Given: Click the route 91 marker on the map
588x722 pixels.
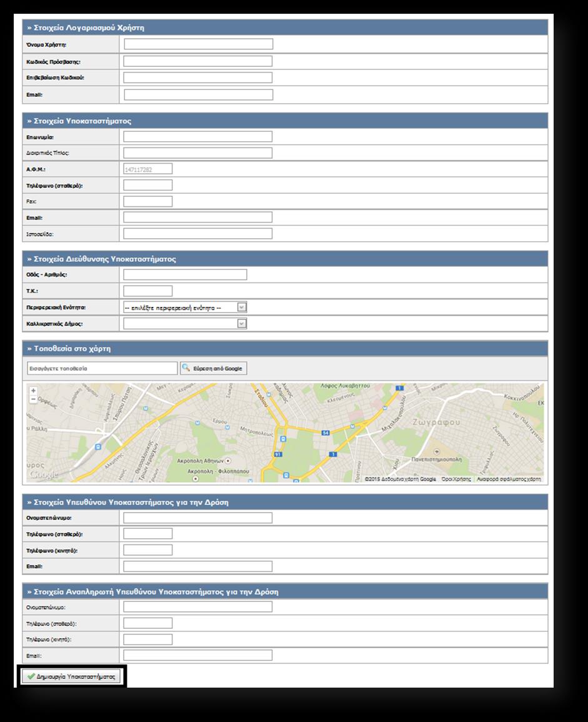Looking at the screenshot, I should click(277, 454).
